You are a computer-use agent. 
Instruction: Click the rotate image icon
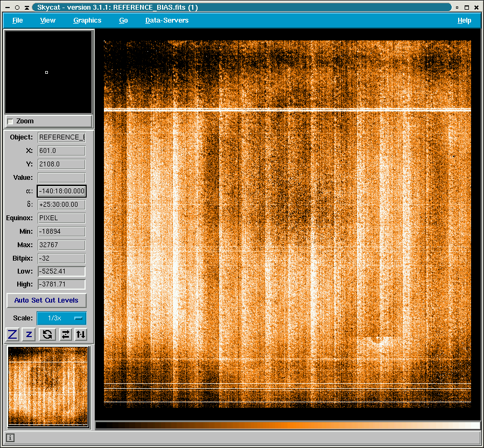pyautogui.click(x=47, y=334)
